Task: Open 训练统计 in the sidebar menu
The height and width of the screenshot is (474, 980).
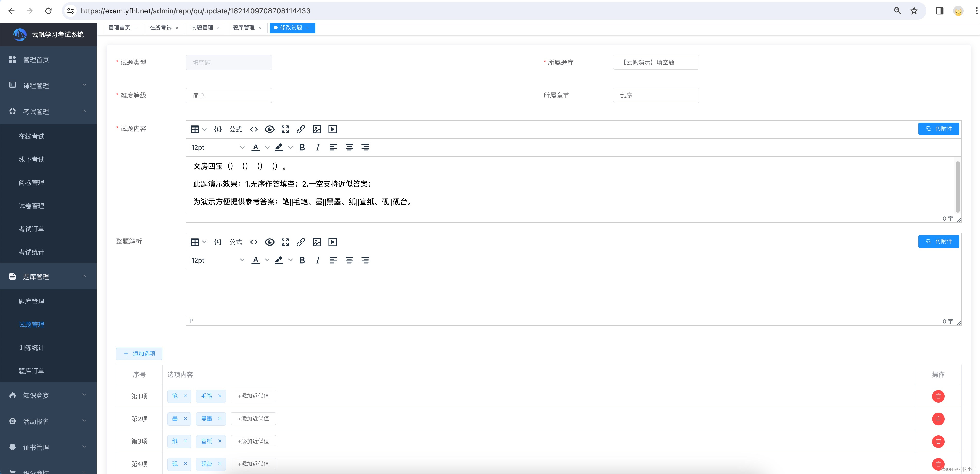Action: (x=32, y=348)
